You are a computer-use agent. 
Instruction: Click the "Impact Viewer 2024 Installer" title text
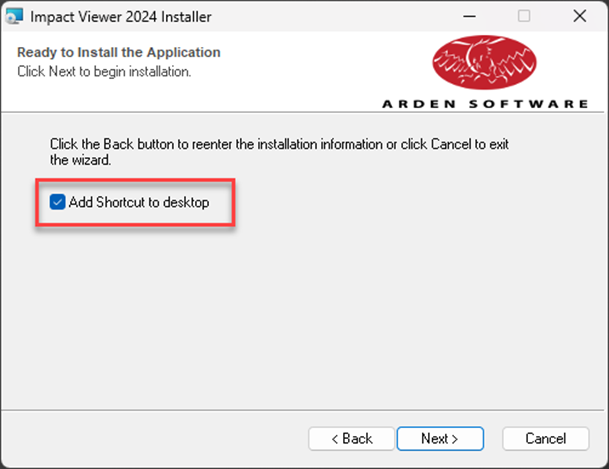coord(121,17)
